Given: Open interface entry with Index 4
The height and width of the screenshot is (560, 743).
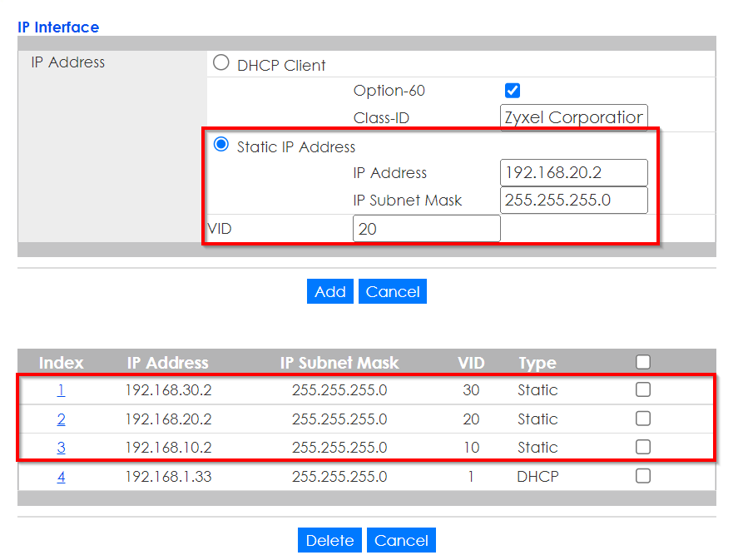Looking at the screenshot, I should (61, 476).
